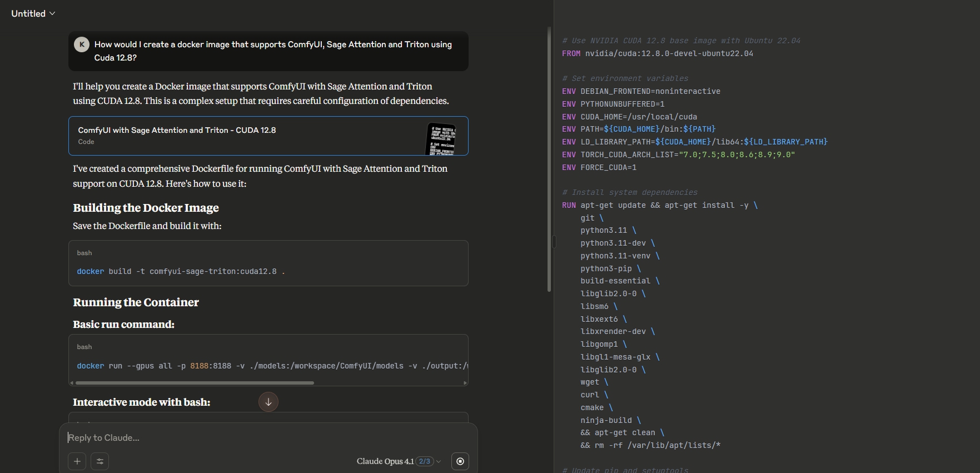Click the Set environment variables comment
980x473 pixels.
click(x=625, y=79)
